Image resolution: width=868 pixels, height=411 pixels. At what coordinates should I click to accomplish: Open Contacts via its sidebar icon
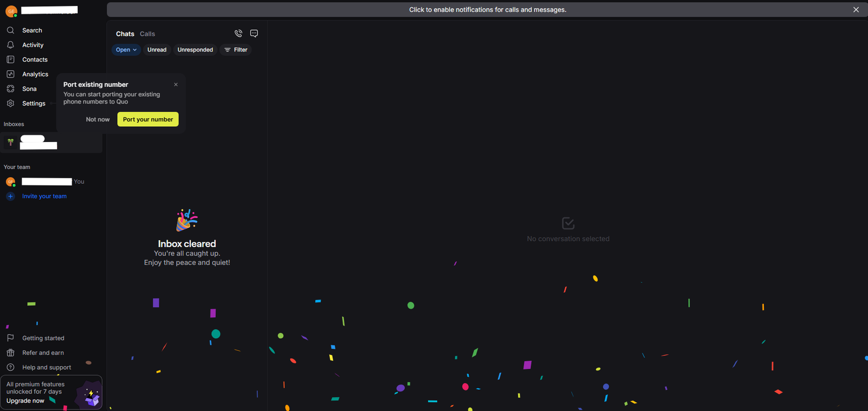click(x=10, y=60)
